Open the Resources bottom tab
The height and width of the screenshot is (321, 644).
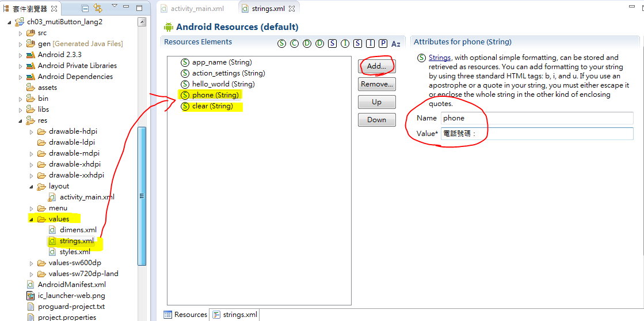pyautogui.click(x=186, y=315)
